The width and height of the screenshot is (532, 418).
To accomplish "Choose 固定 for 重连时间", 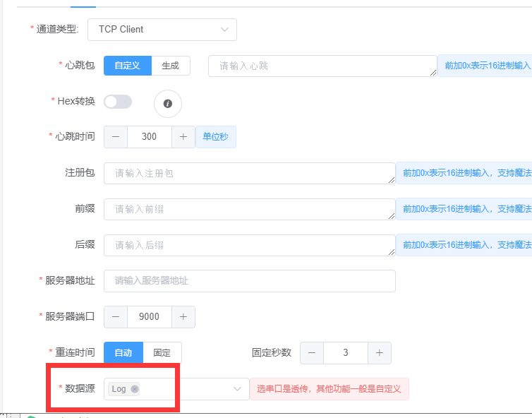I will pos(162,352).
